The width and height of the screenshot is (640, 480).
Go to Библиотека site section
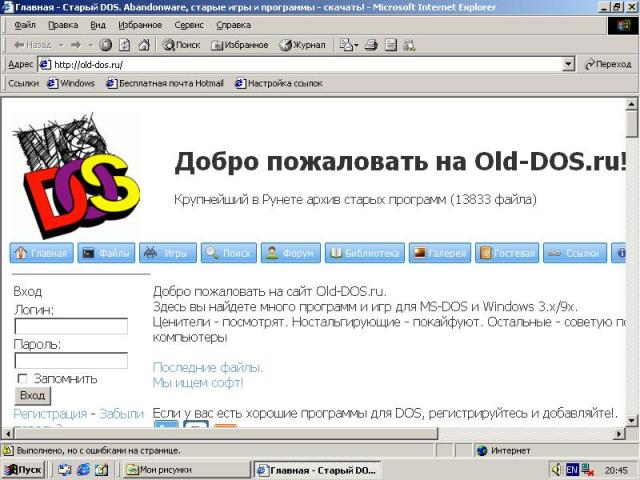[x=365, y=253]
